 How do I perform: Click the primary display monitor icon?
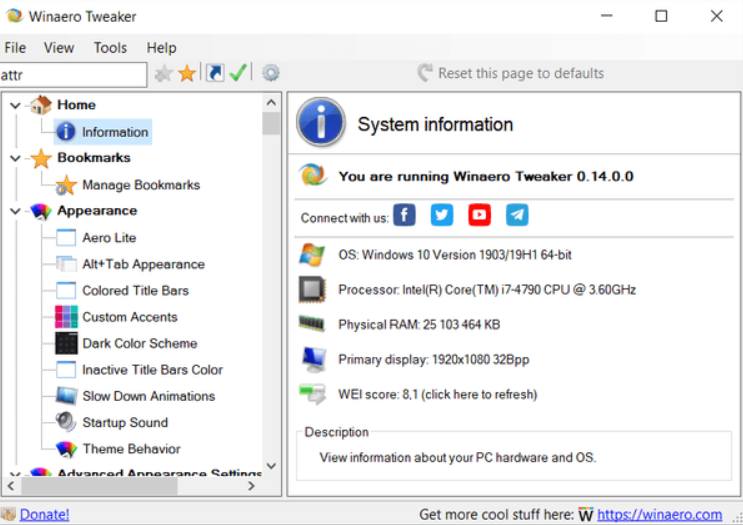tap(313, 360)
